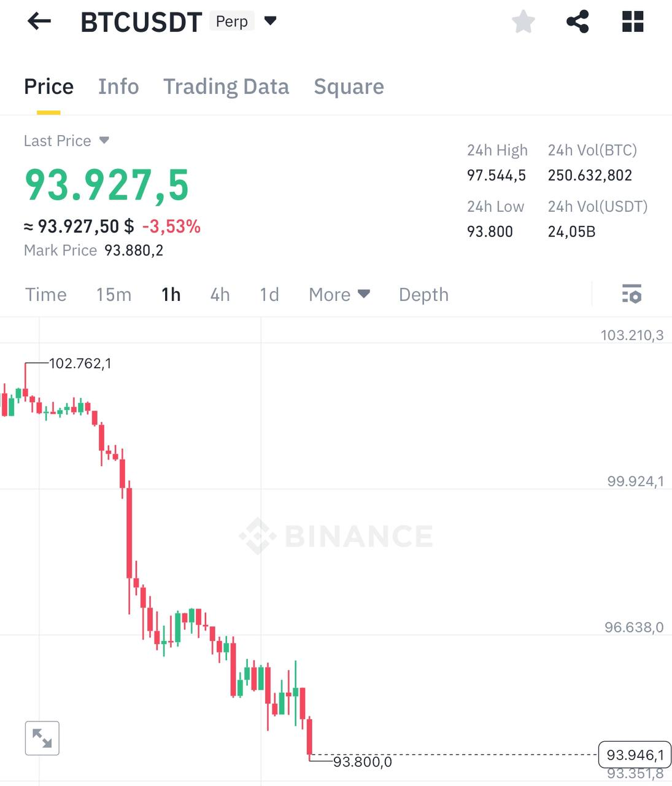Select the Info tab
The width and height of the screenshot is (672, 786).
tap(118, 87)
